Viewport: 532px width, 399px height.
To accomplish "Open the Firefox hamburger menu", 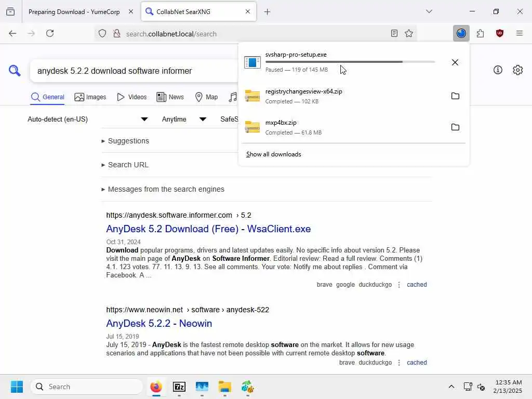I will click(519, 33).
